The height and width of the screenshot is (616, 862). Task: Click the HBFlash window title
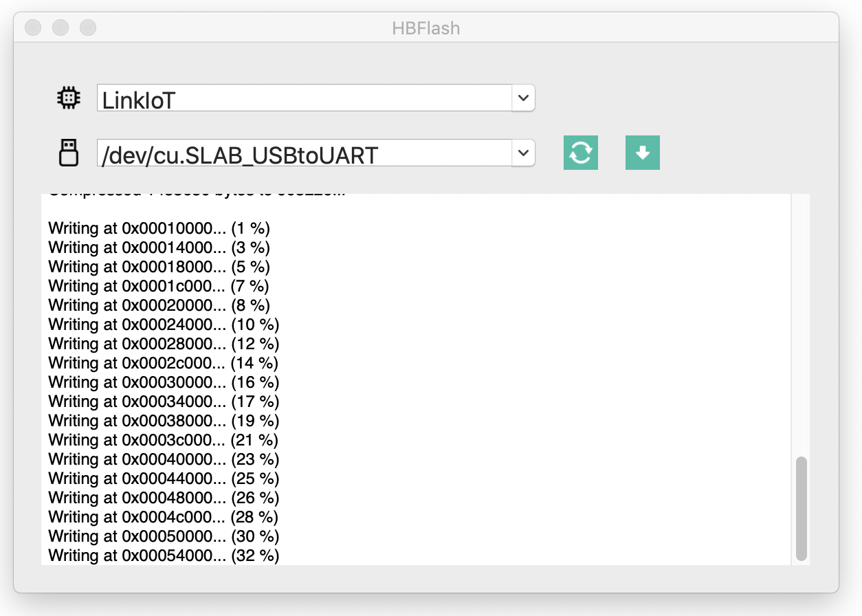pyautogui.click(x=426, y=28)
